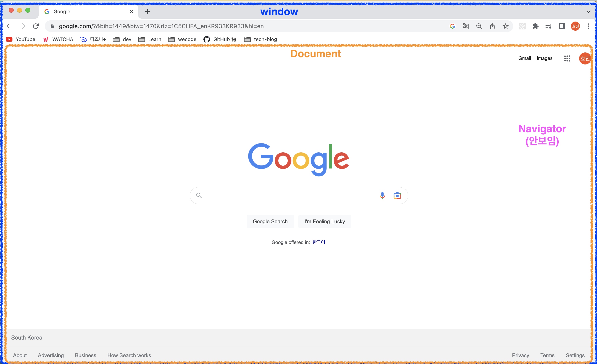This screenshot has width=597, height=364.
Task: Click the reload page button
Action: (x=36, y=26)
